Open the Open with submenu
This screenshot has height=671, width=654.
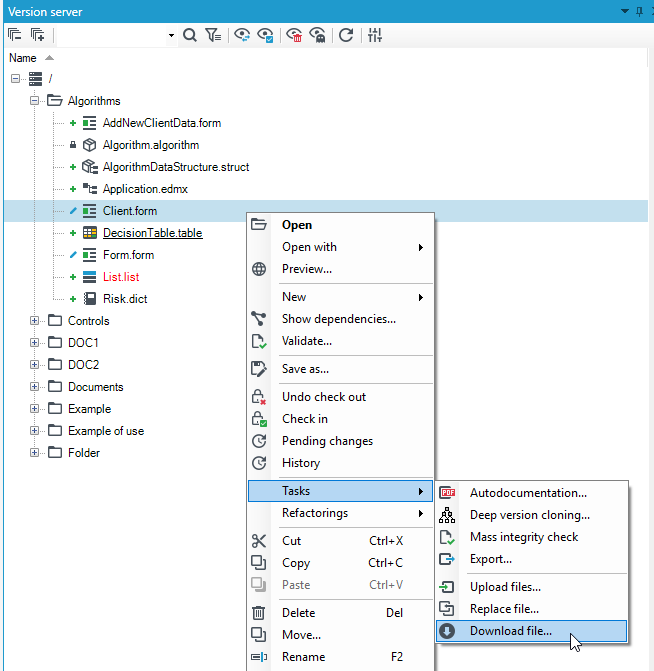341,247
